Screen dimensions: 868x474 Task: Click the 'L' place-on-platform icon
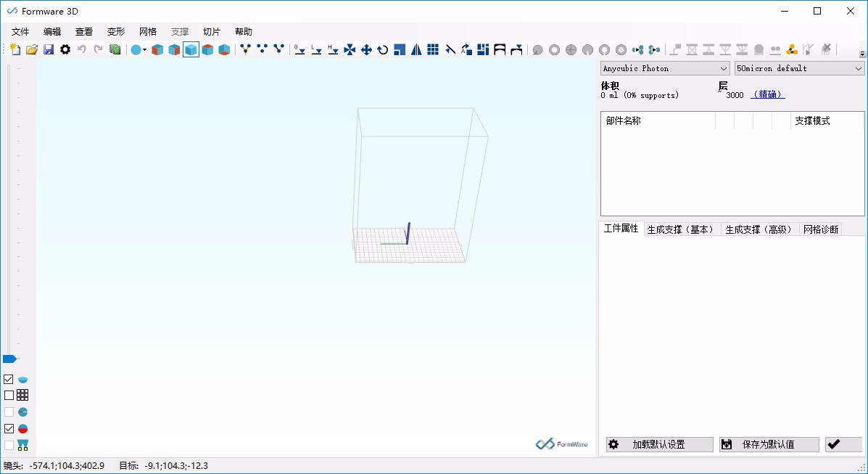(x=317, y=50)
